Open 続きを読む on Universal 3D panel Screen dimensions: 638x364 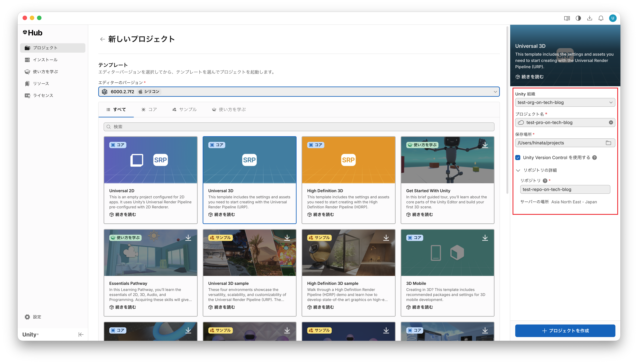(x=529, y=77)
